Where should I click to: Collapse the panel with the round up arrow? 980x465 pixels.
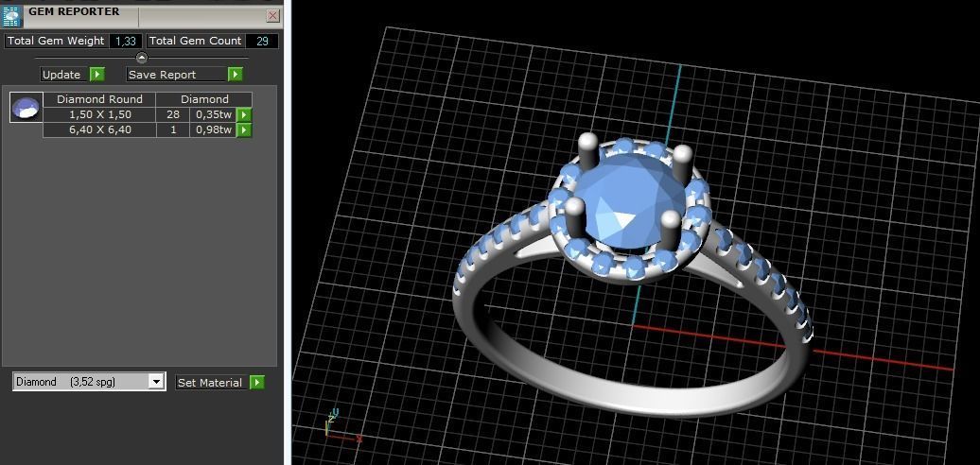tap(141, 58)
